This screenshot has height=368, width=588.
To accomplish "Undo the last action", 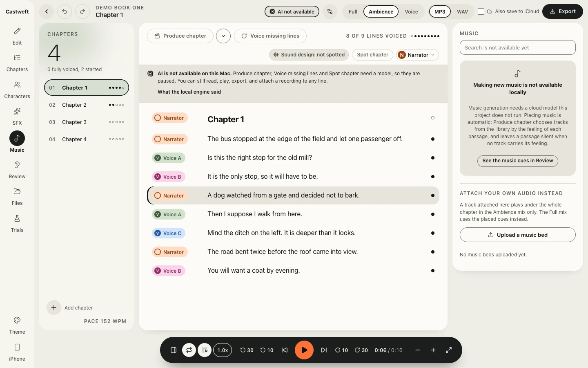I will [65, 11].
